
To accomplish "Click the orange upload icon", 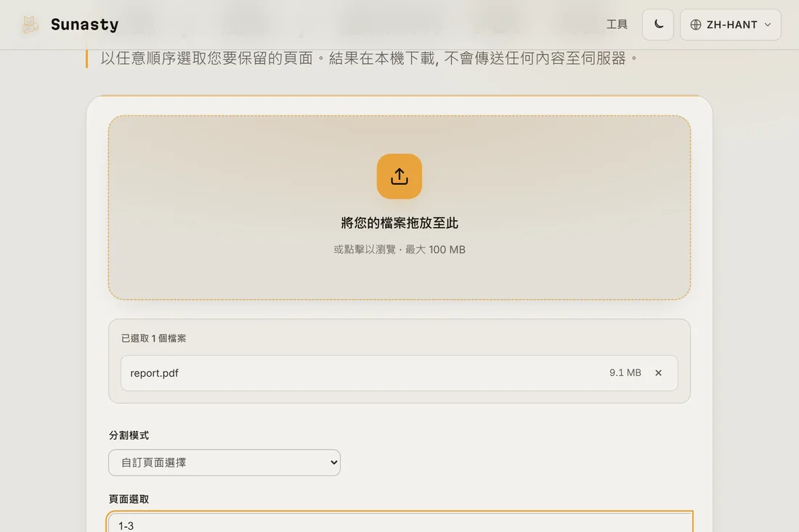I will [399, 176].
